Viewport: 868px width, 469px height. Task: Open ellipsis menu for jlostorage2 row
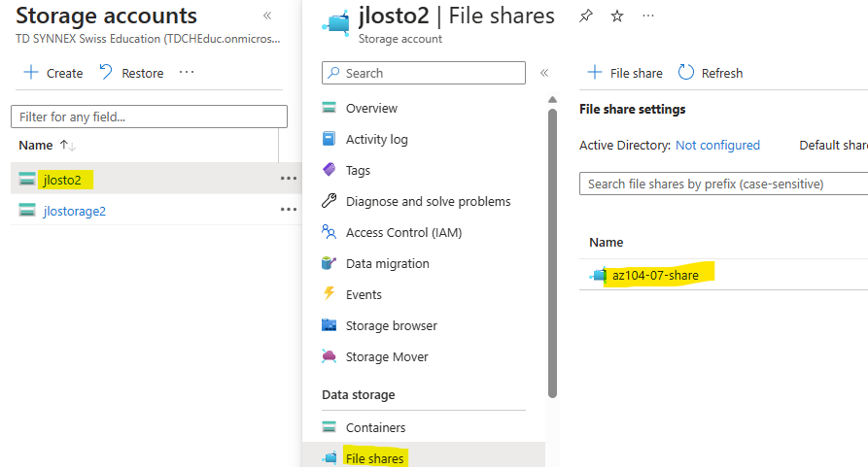point(289,210)
